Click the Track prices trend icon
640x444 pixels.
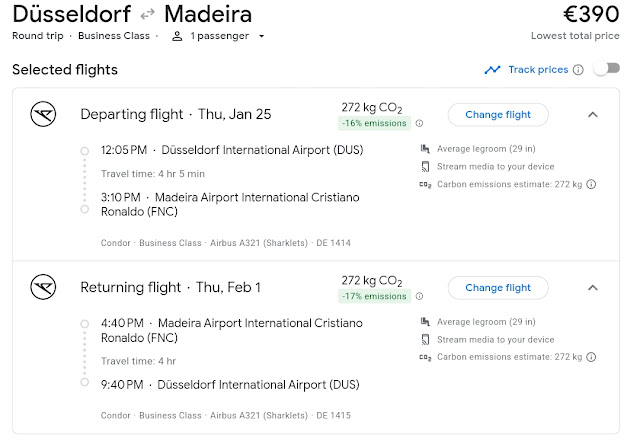[x=492, y=70]
